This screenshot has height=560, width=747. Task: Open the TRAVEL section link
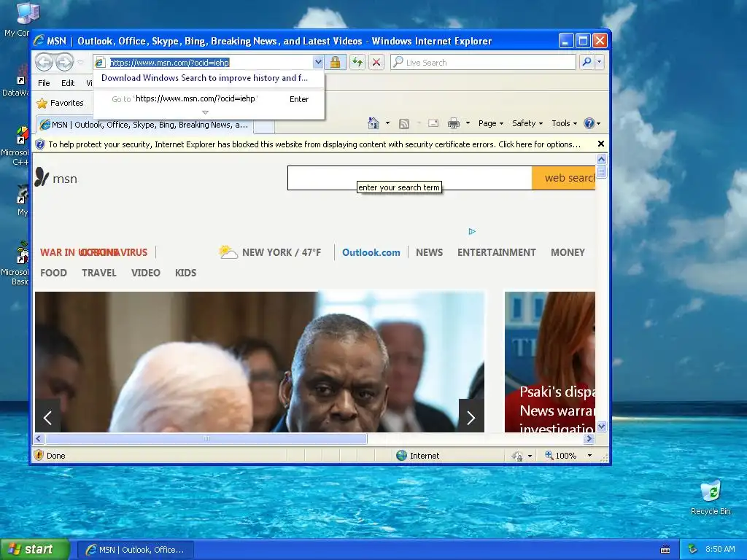(99, 273)
